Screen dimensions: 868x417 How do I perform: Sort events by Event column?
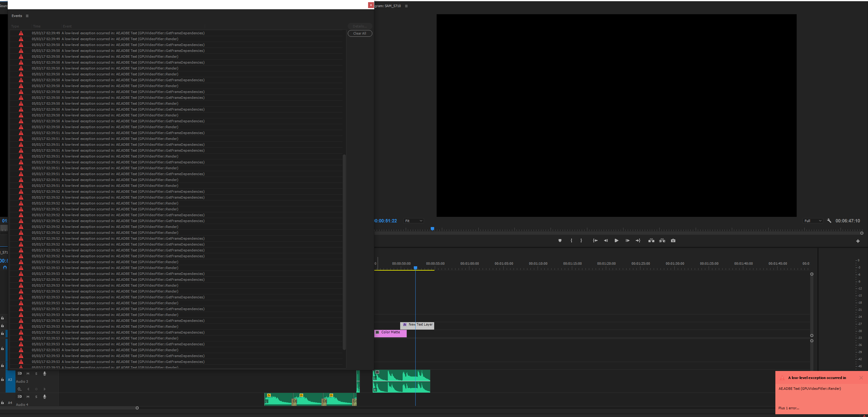[67, 26]
